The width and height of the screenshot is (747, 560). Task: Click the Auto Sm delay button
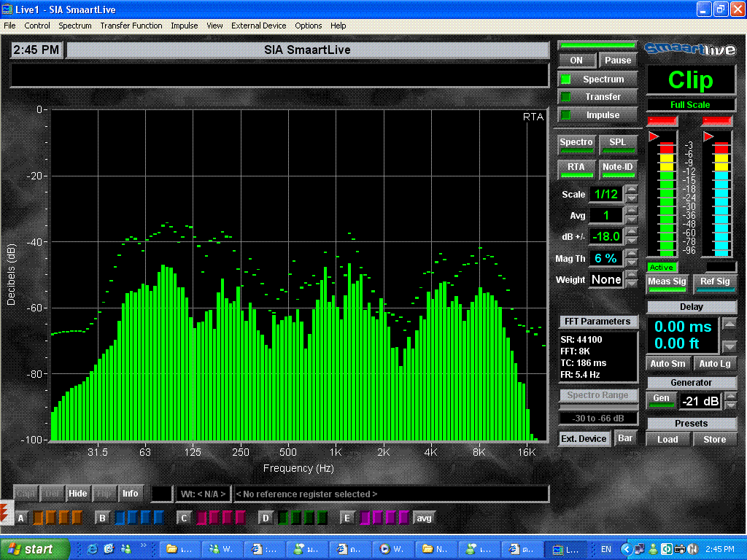[667, 364]
